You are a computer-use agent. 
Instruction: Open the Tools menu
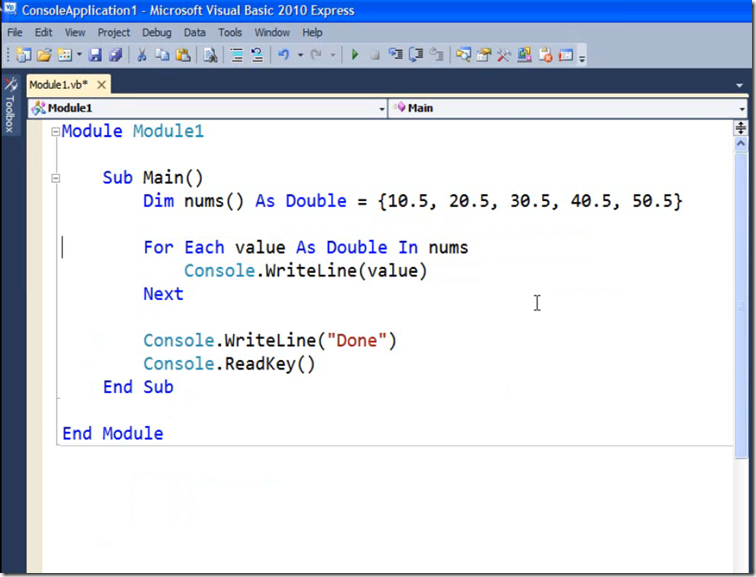coord(230,32)
